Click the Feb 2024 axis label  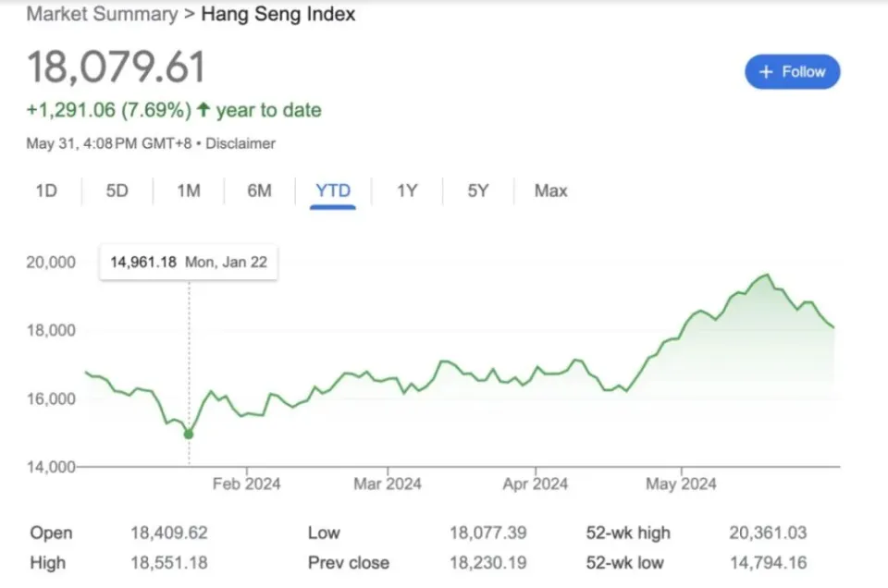click(246, 484)
